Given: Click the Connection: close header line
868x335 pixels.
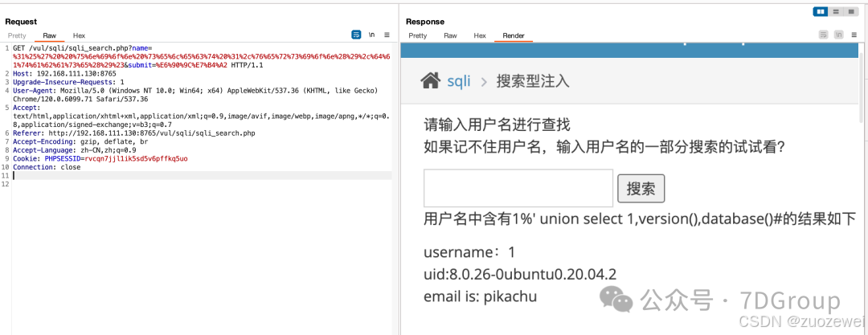Looking at the screenshot, I should click(47, 166).
